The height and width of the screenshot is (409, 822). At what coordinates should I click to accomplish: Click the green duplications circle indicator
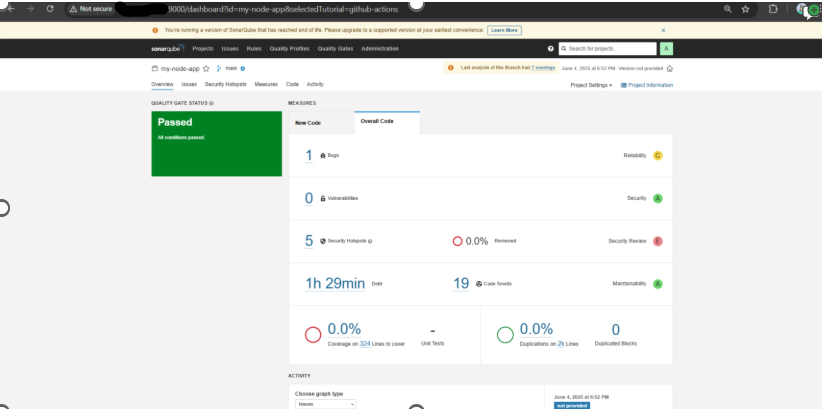coord(505,335)
